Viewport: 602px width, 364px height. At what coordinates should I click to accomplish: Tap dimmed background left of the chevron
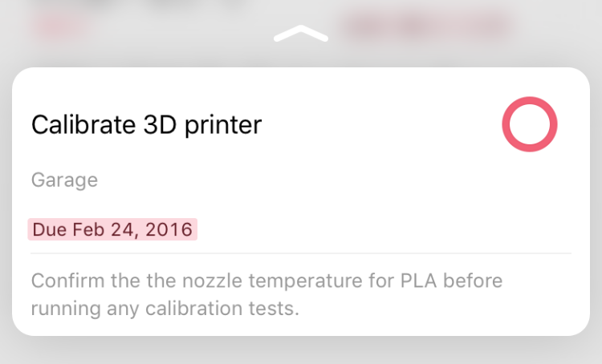click(x=153, y=46)
